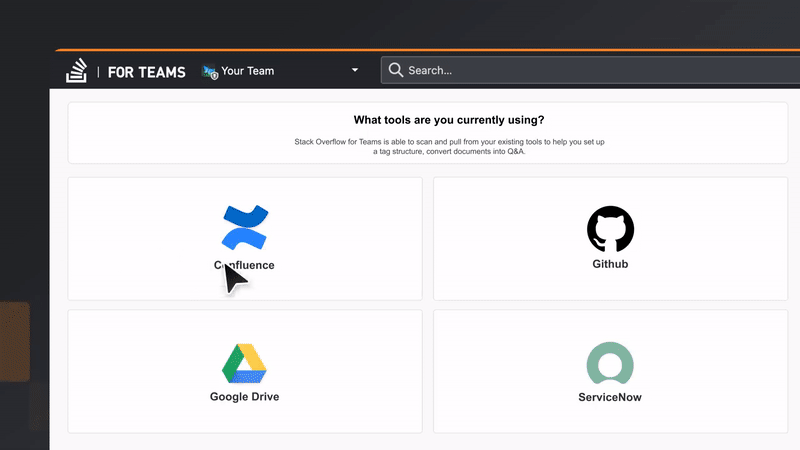Image resolution: width=800 pixels, height=450 pixels.
Task: Select the Github octocat logo
Action: [x=610, y=229]
